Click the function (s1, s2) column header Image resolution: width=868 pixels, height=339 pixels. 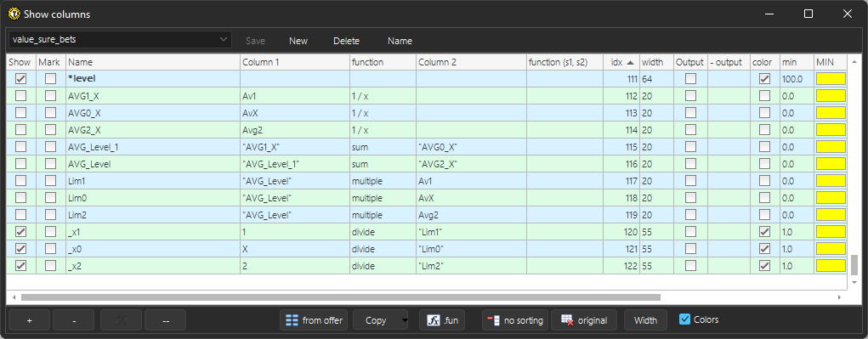click(565, 63)
